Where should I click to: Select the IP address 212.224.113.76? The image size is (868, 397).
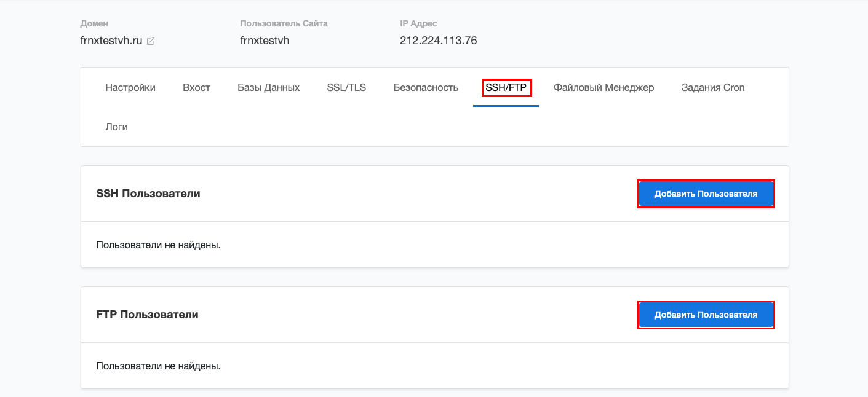click(x=439, y=41)
